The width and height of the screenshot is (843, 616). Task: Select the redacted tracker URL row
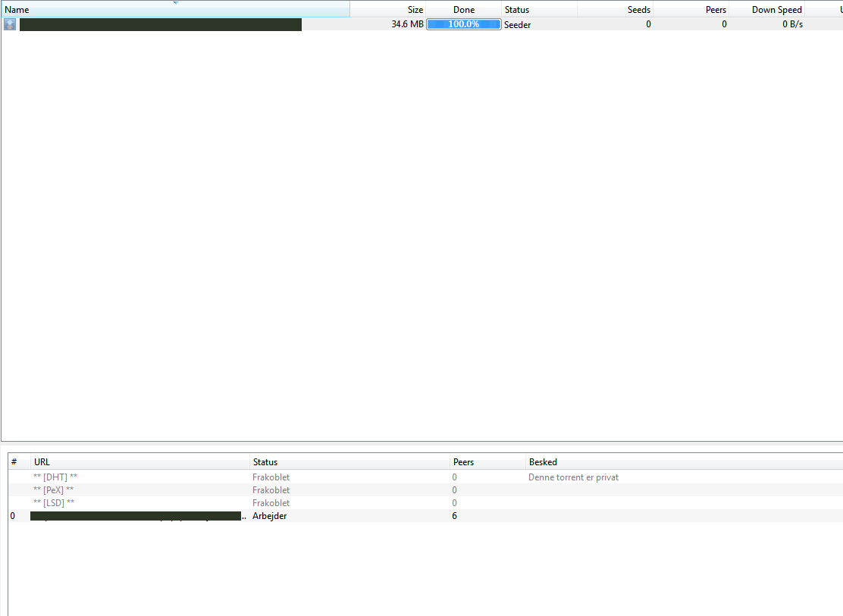[x=426, y=516]
